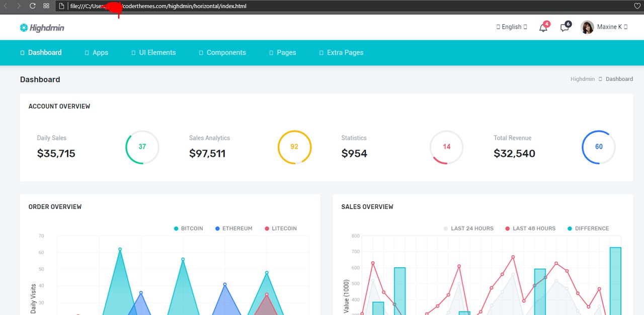Click the Maxine K avatar photo

coord(587,27)
